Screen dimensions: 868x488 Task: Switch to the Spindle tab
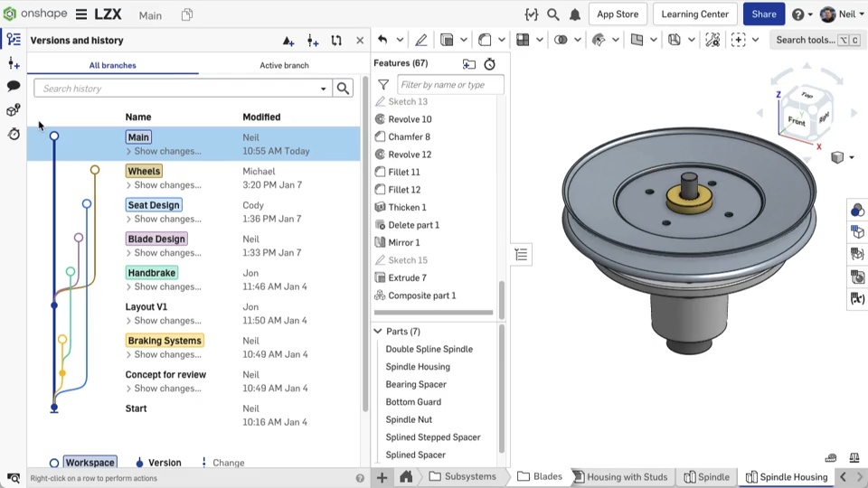point(706,476)
